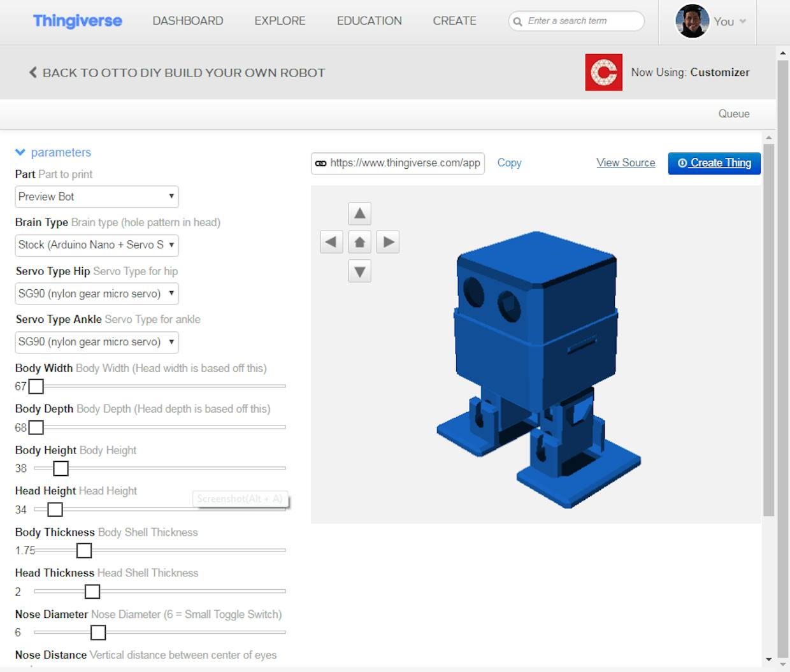Click the Now Using: Customizer label
This screenshot has width=790, height=672.
(691, 73)
